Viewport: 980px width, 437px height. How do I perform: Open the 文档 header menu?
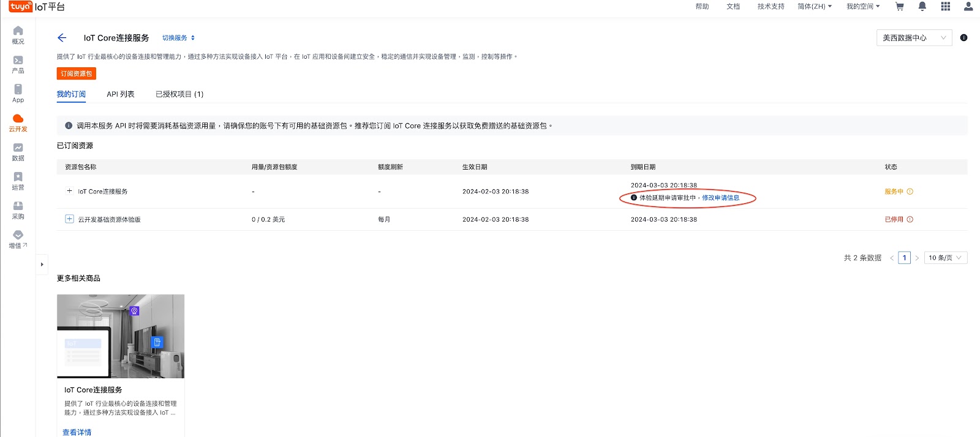(733, 7)
